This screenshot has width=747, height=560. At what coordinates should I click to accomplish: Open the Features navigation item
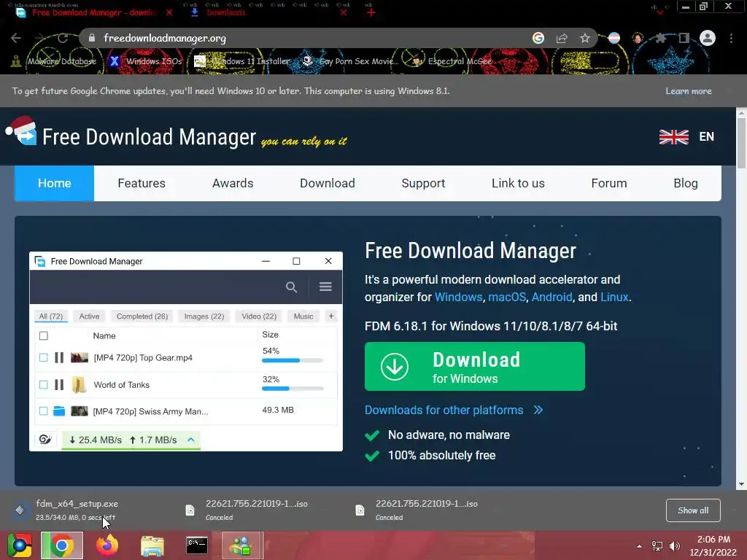(142, 183)
